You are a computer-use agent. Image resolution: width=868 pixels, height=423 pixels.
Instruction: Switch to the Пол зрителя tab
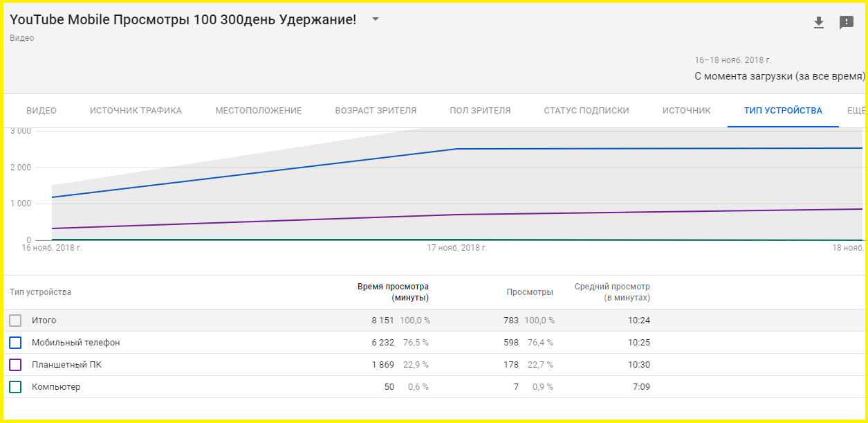[x=481, y=111]
